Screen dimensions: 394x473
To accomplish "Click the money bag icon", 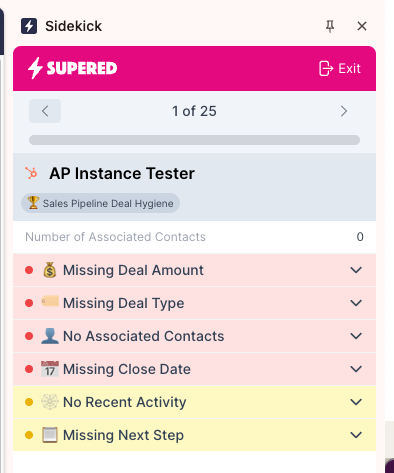I will tap(50, 270).
